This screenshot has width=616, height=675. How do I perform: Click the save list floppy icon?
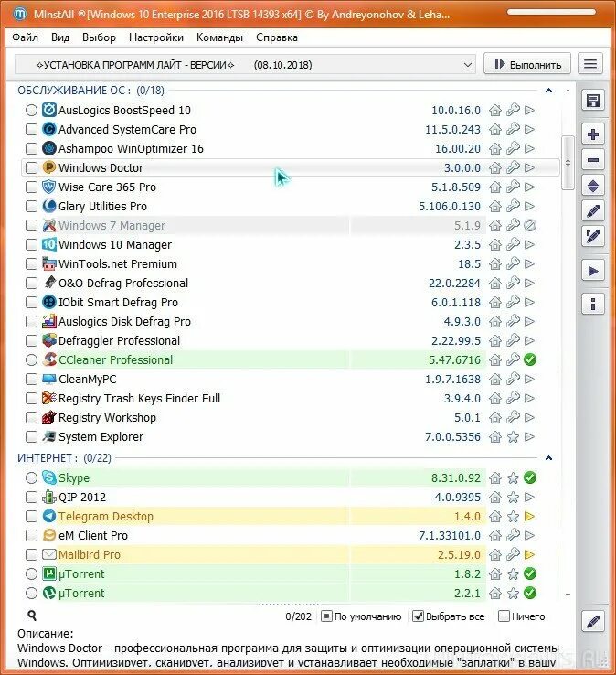[593, 102]
